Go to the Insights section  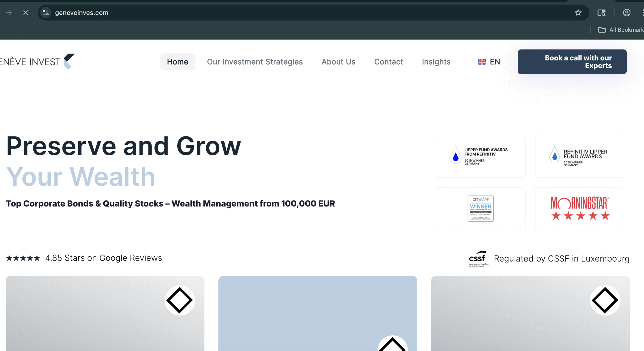436,62
